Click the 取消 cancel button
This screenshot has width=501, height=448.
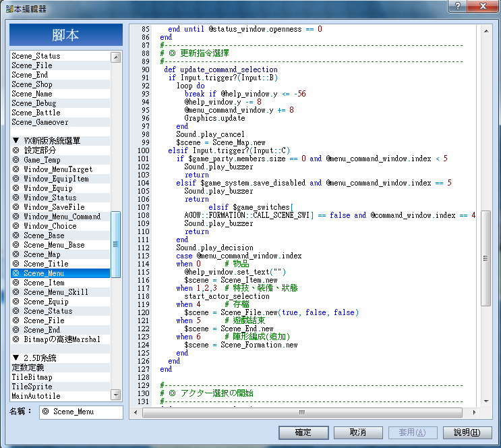point(358,432)
